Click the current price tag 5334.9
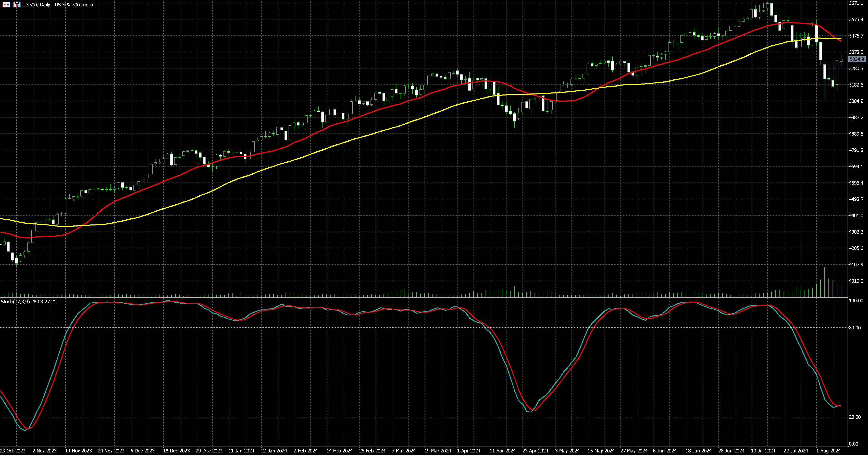The image size is (868, 455). 856,59
